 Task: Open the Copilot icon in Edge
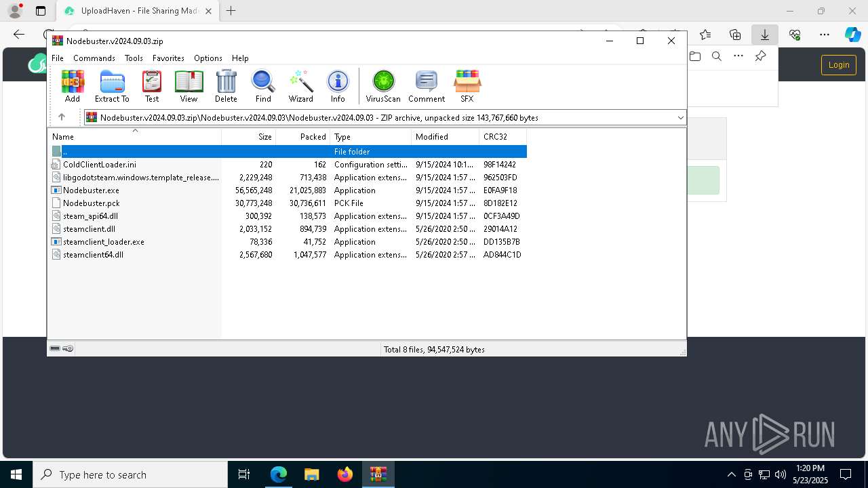(x=852, y=35)
